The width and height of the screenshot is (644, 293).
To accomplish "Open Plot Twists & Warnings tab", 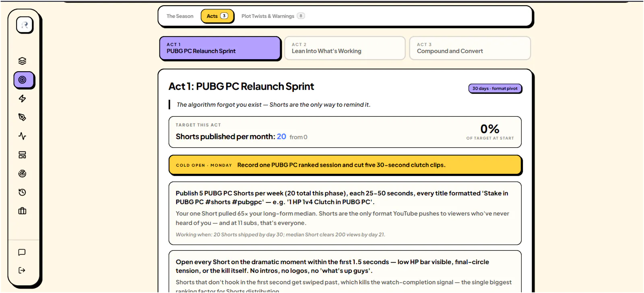I will (x=273, y=16).
